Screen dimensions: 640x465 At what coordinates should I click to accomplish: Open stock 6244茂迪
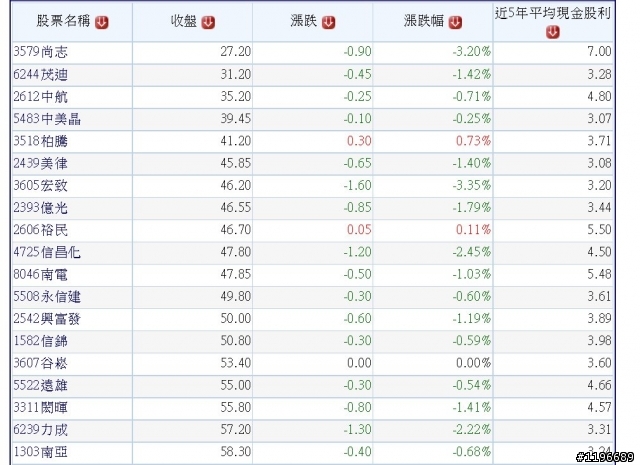coord(40,74)
